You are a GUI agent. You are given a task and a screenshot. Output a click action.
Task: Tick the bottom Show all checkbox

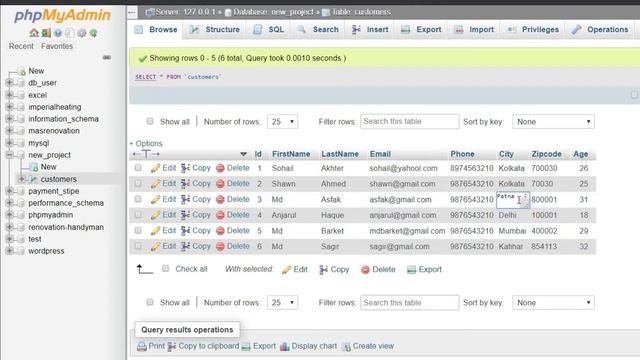point(150,302)
